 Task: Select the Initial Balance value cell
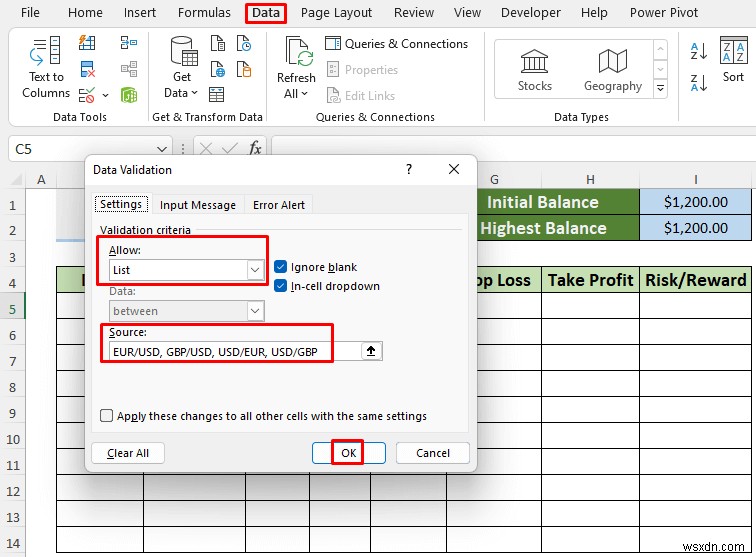click(x=695, y=202)
